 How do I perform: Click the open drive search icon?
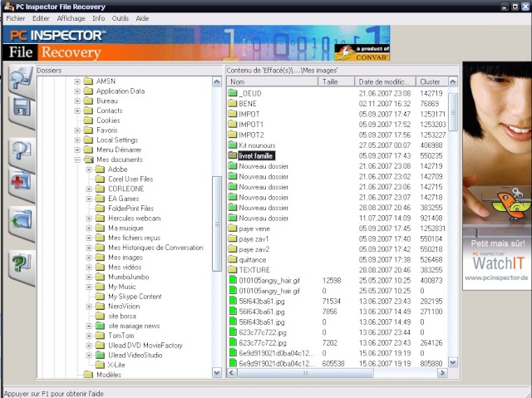pos(21,81)
